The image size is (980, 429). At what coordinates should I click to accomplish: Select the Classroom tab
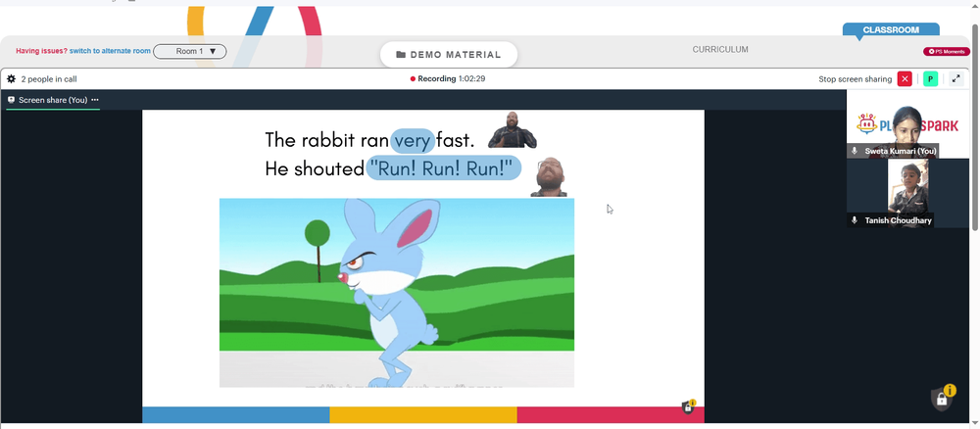click(x=891, y=30)
